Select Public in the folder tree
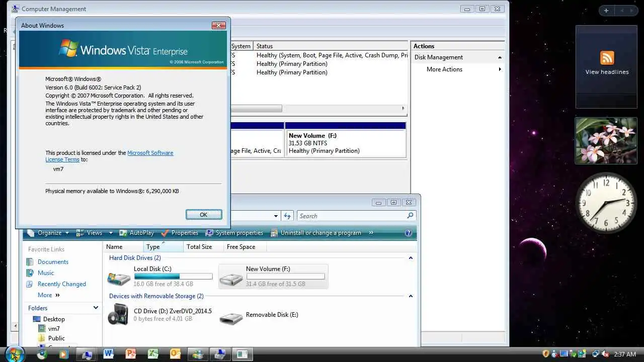 [56, 338]
